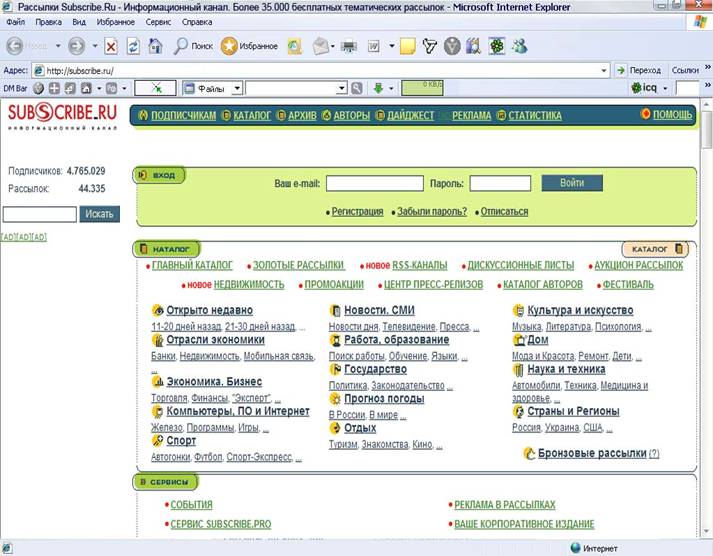Screen dimensions: 713x556
Task: Stop page loading with red X
Action: [110, 46]
